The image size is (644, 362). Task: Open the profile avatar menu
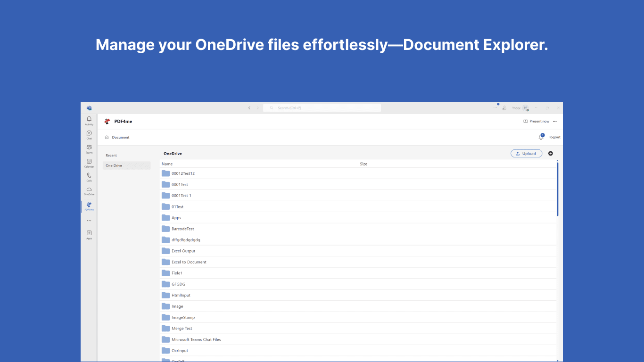coord(525,108)
